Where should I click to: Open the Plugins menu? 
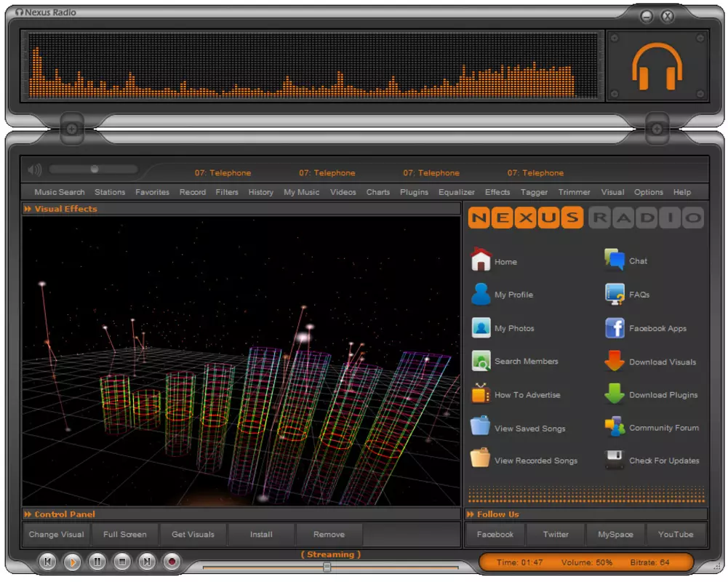pos(414,192)
